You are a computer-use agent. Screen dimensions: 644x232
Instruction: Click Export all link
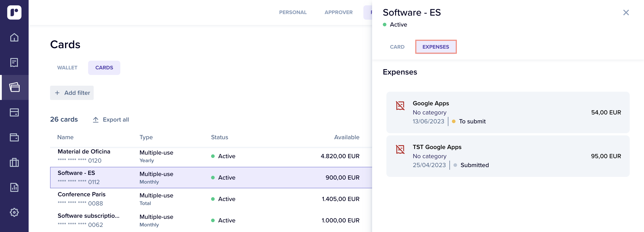pyautogui.click(x=116, y=120)
